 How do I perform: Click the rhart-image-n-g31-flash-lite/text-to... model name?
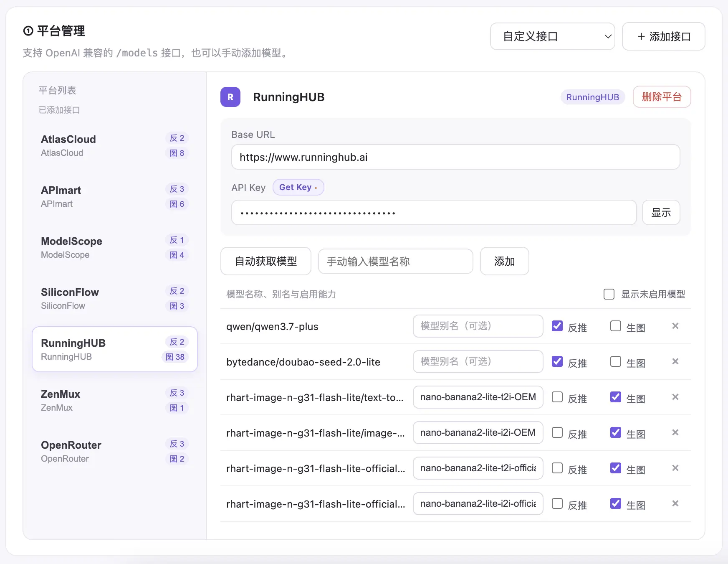315,398
